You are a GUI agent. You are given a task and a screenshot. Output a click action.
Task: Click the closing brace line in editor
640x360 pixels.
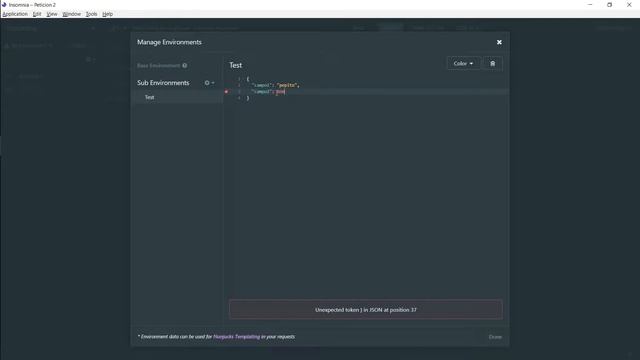tap(248, 98)
